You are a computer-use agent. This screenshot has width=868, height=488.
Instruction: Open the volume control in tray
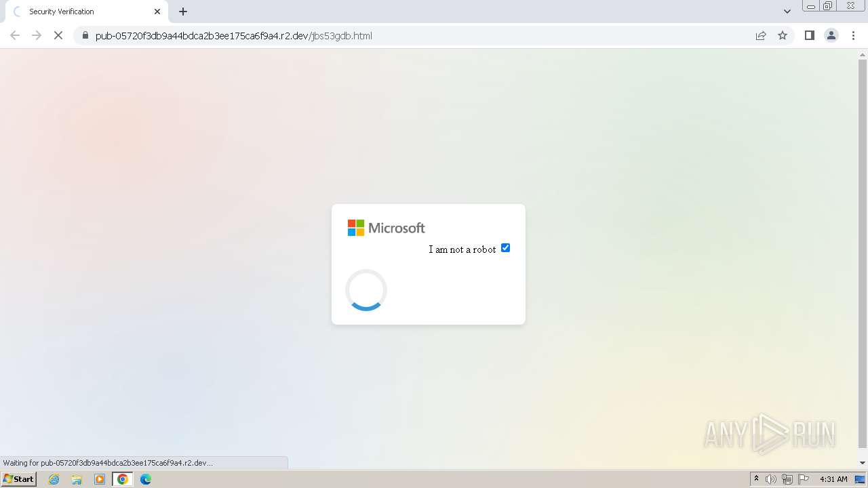point(771,479)
